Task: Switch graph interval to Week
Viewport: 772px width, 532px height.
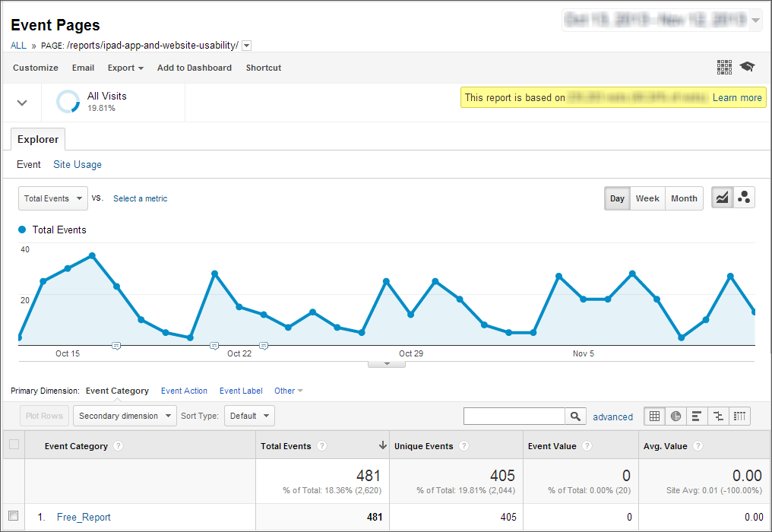Action: (647, 198)
